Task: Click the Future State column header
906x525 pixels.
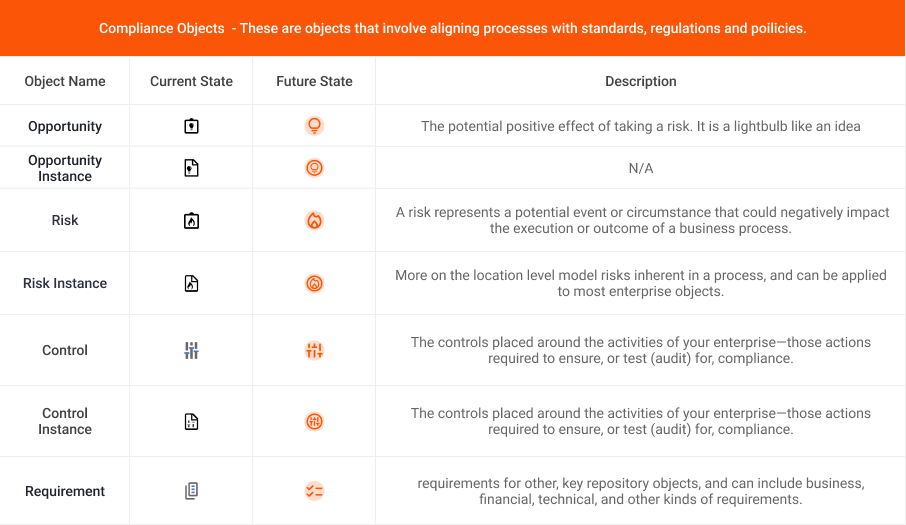Action: click(x=314, y=81)
